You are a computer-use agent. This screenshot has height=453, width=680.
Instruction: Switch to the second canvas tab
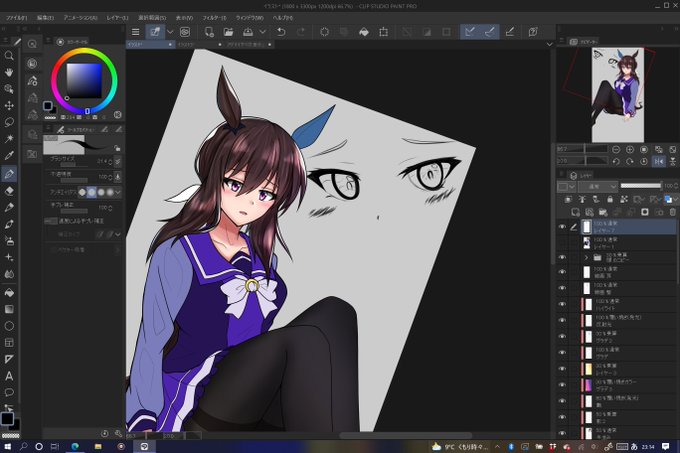tap(199, 44)
